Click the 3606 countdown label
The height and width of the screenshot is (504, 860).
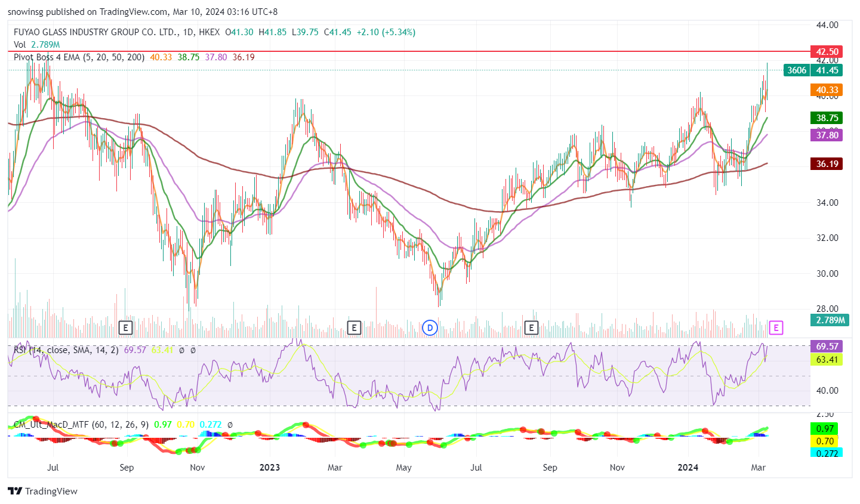796,70
